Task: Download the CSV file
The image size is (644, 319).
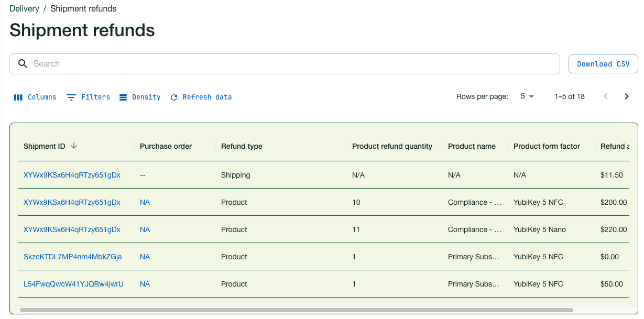Action: 603,64
